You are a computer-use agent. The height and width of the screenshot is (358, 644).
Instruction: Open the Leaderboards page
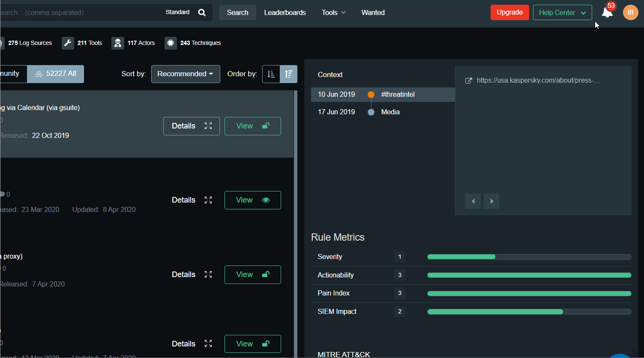pos(285,12)
